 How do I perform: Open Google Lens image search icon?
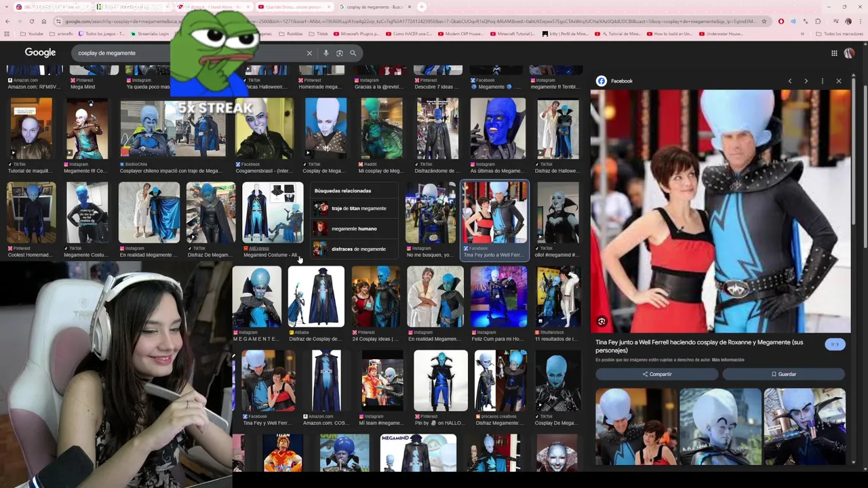(340, 53)
